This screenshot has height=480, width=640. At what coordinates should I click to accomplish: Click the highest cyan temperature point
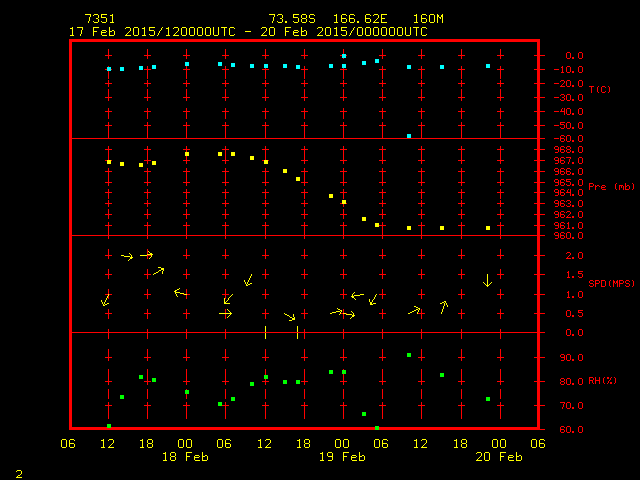(344, 56)
